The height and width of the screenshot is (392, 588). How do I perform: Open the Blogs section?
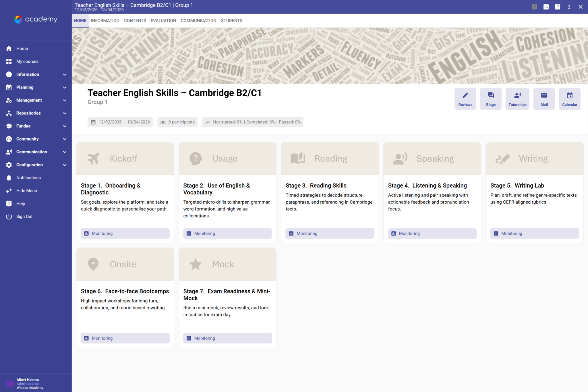[x=491, y=99]
